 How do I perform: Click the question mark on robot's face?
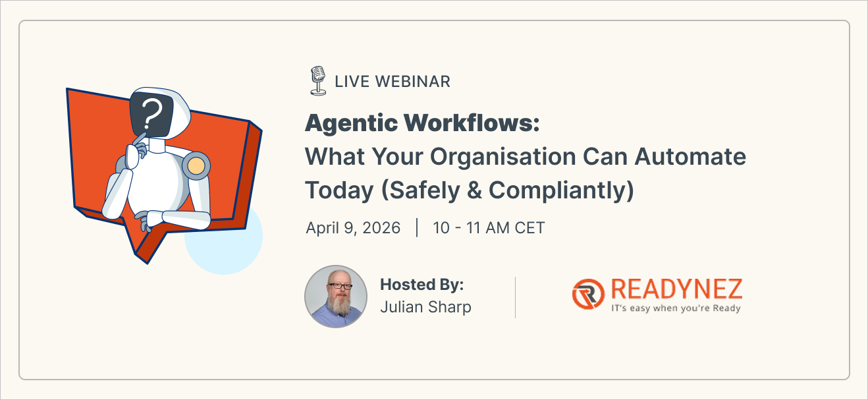[x=151, y=115]
